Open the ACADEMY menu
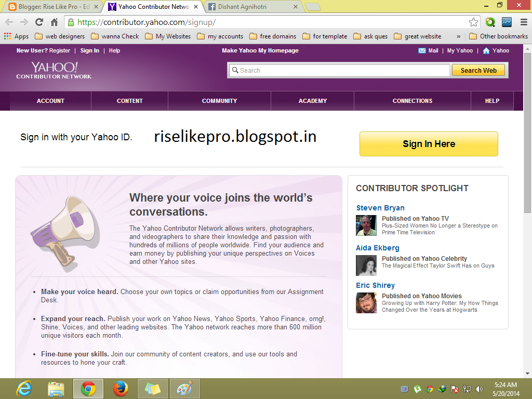Image resolution: width=532 pixels, height=399 pixels. coord(312,101)
